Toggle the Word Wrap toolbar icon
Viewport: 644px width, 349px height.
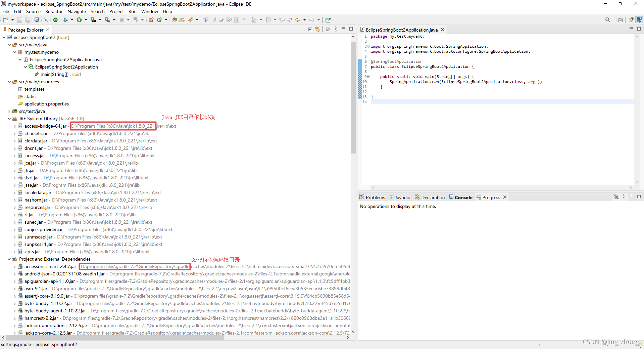(x=229, y=20)
